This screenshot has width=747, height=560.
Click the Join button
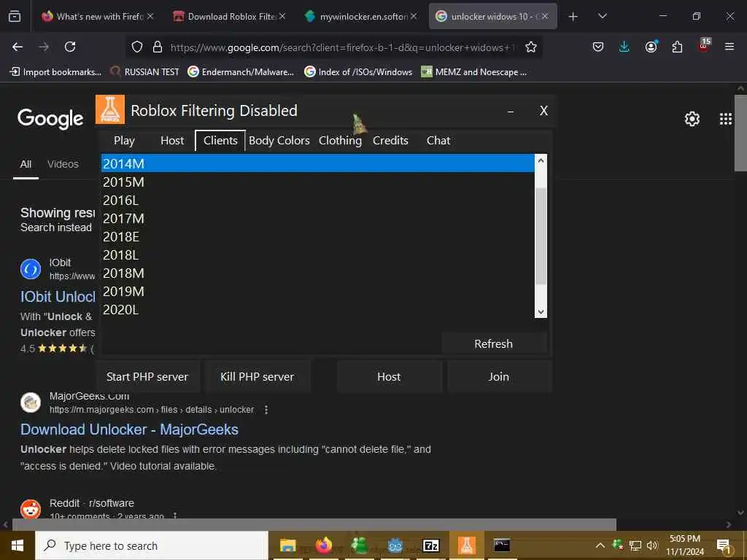coord(499,376)
